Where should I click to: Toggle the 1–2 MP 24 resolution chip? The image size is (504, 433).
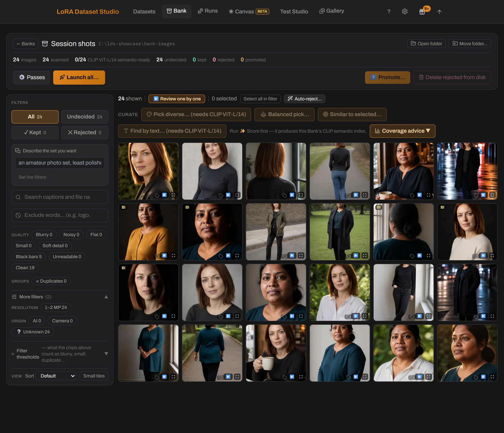(x=56, y=307)
